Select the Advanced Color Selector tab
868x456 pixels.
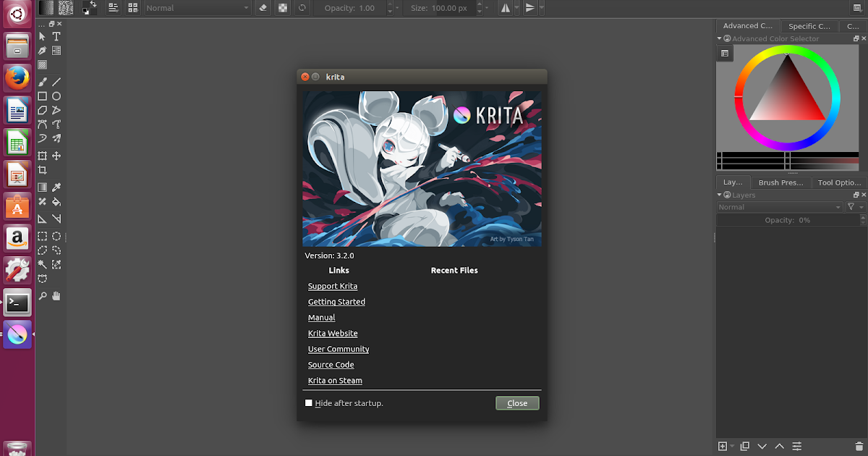(748, 26)
